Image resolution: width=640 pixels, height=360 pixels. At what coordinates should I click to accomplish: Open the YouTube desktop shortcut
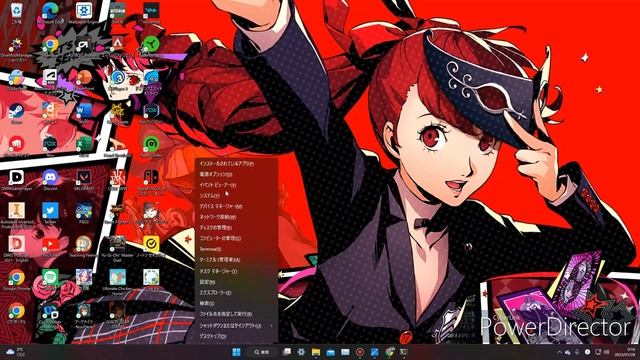point(50,247)
